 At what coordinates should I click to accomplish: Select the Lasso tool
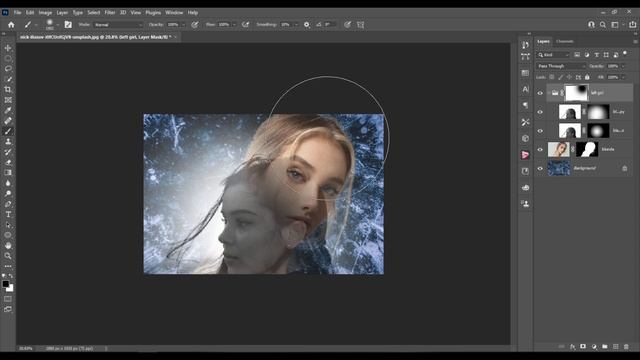[8, 69]
